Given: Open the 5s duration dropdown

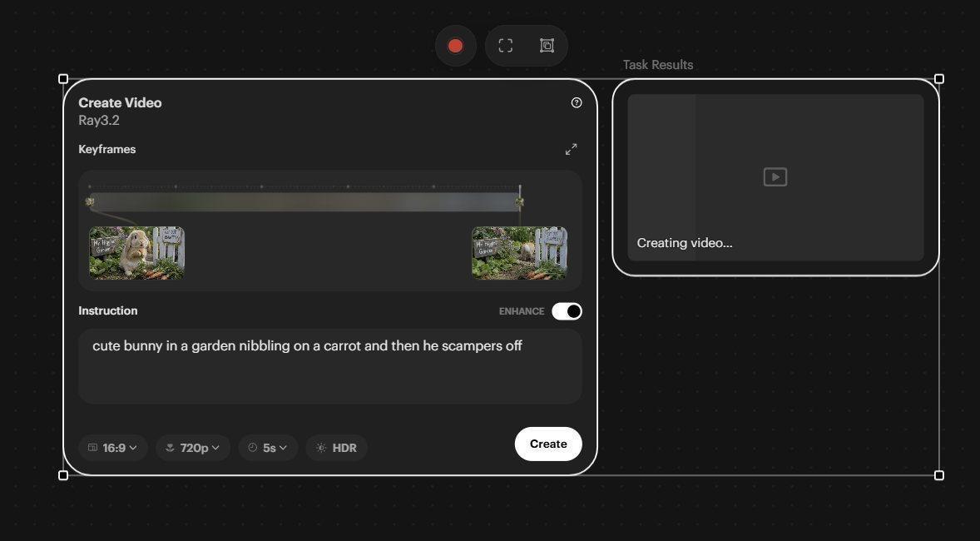Looking at the screenshot, I should click(x=268, y=448).
